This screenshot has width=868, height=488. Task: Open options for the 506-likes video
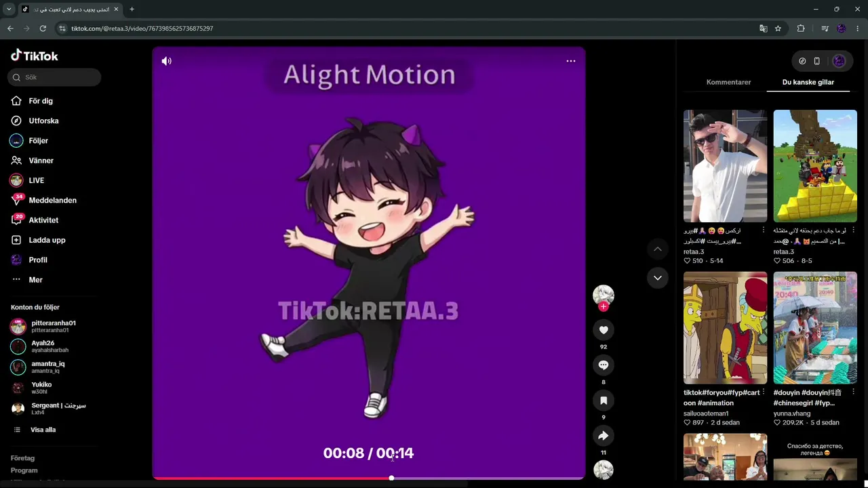[x=853, y=230]
